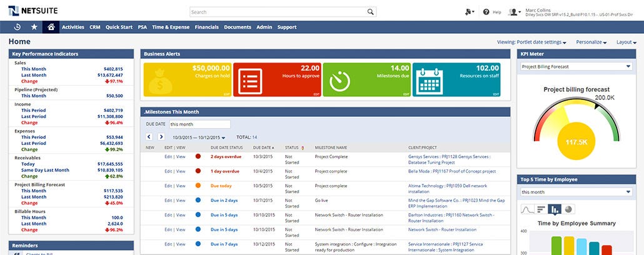644x255 pixels.
Task: Open the milestone date range 10/3/2015 dropdown
Action: (199, 137)
